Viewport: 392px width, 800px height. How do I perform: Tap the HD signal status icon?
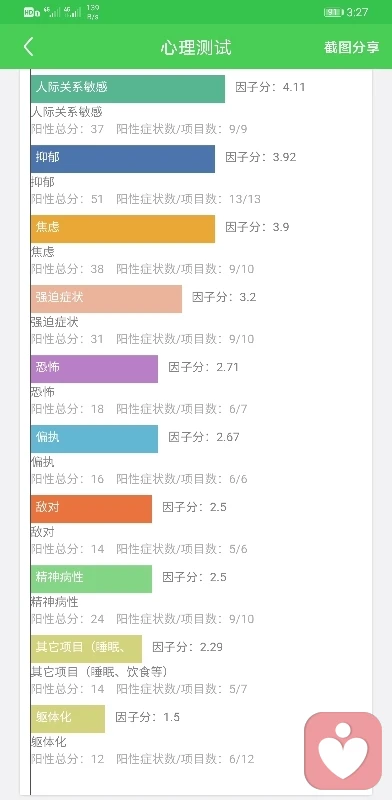(x=31, y=13)
